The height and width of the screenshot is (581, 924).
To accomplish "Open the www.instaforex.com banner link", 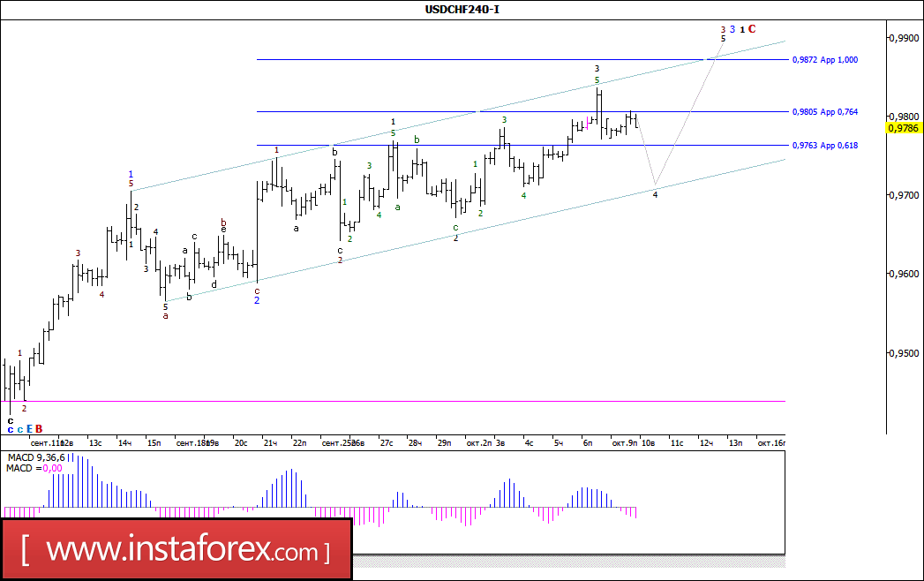I will (177, 550).
